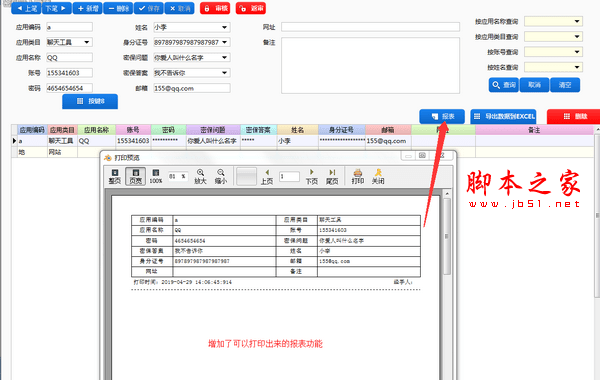Click the 缩小 zoom-out icon
This screenshot has width=600, height=380.
click(221, 176)
